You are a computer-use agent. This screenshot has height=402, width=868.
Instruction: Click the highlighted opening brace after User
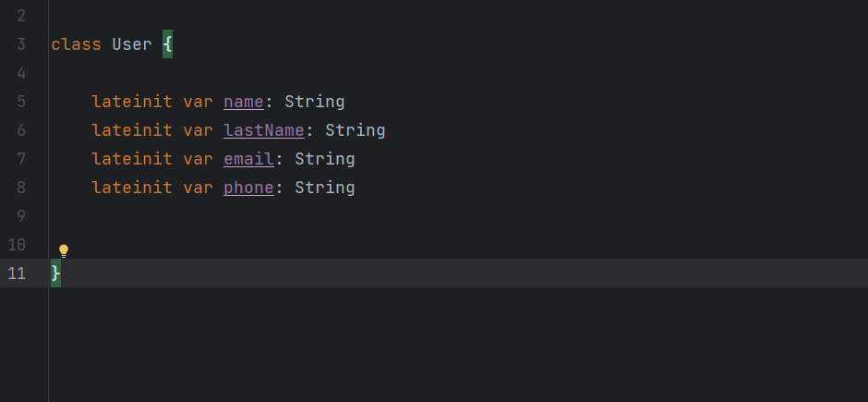(x=167, y=44)
